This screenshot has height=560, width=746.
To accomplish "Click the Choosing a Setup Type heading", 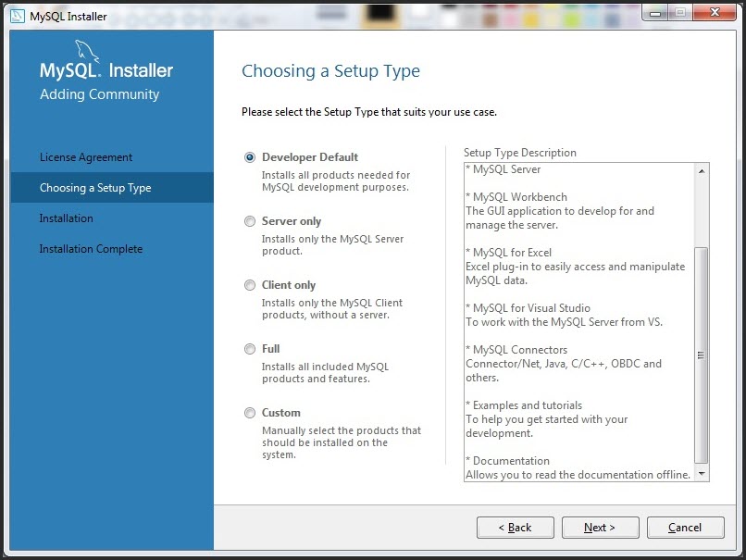I will pos(330,71).
